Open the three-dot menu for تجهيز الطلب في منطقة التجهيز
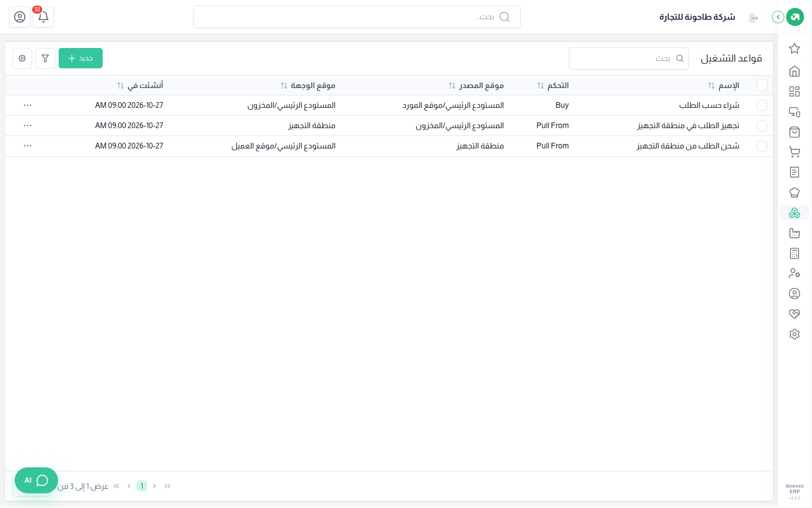 (28, 126)
